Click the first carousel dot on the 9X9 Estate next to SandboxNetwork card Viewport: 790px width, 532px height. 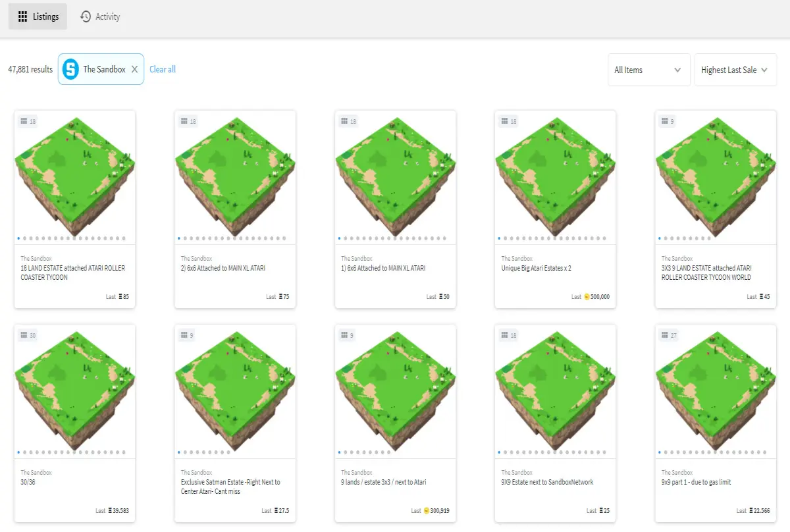(x=499, y=452)
